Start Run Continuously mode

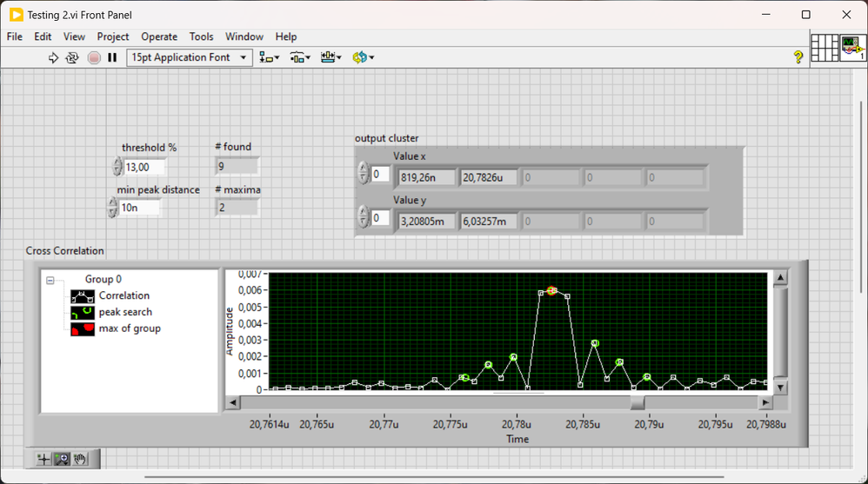(72, 57)
